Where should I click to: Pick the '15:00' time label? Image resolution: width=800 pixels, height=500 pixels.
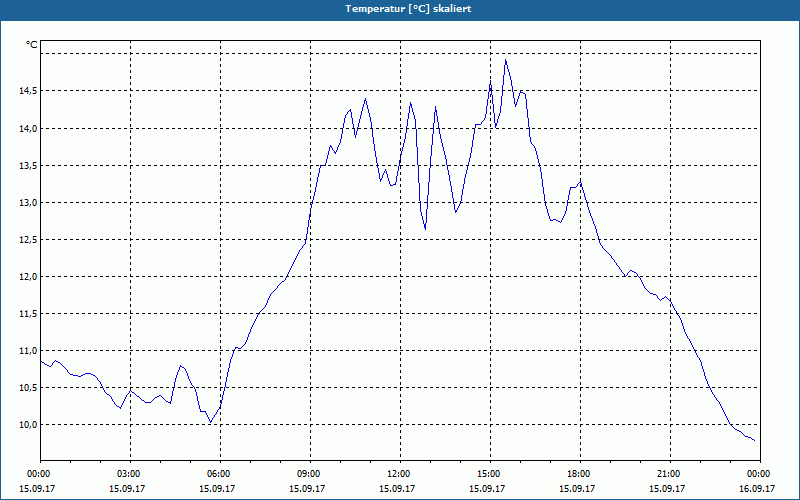tap(490, 474)
